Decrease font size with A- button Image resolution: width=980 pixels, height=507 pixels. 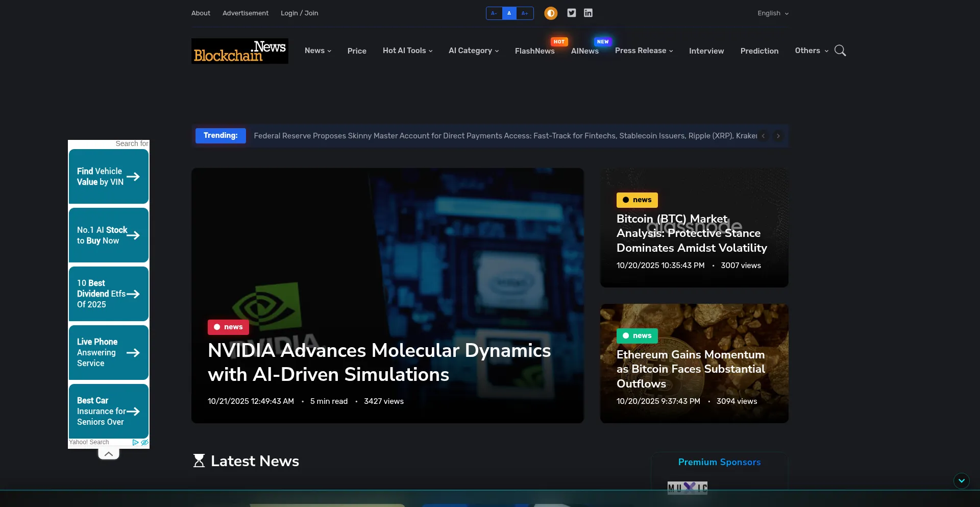coord(494,13)
